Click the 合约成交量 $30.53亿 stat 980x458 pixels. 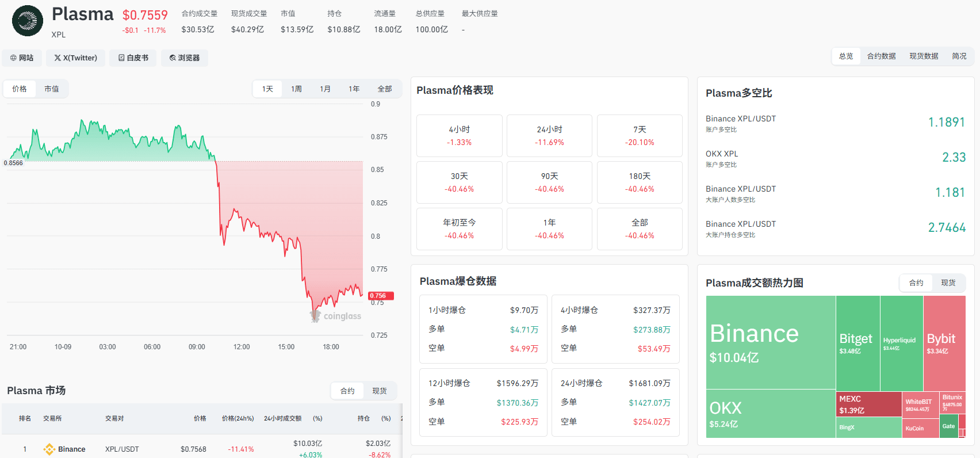tap(199, 21)
